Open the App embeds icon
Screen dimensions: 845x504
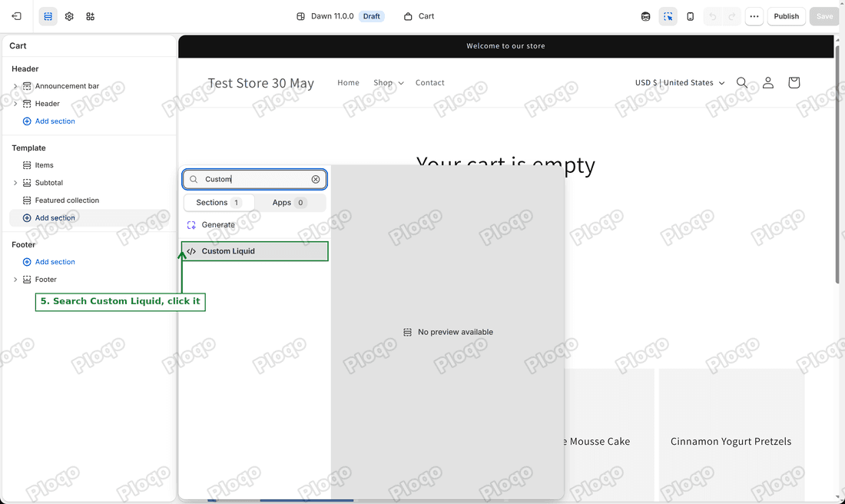coord(90,16)
